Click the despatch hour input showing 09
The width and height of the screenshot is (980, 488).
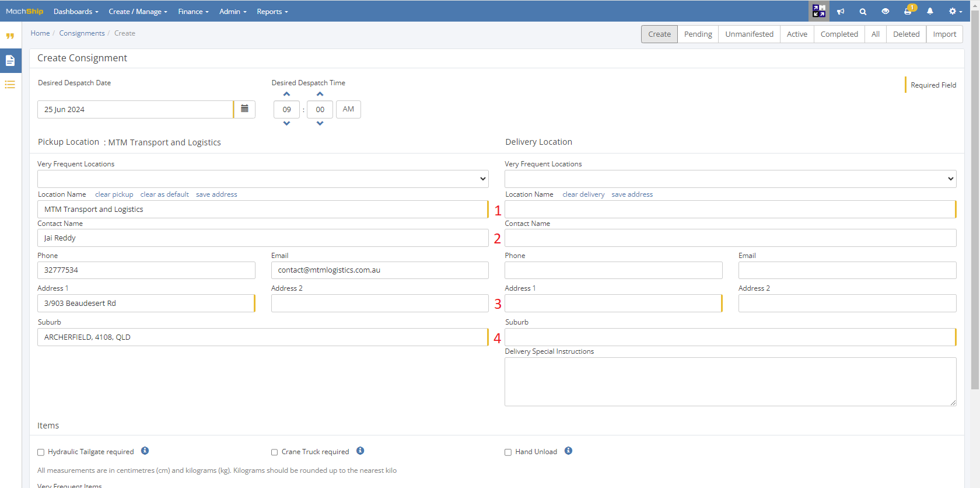286,109
